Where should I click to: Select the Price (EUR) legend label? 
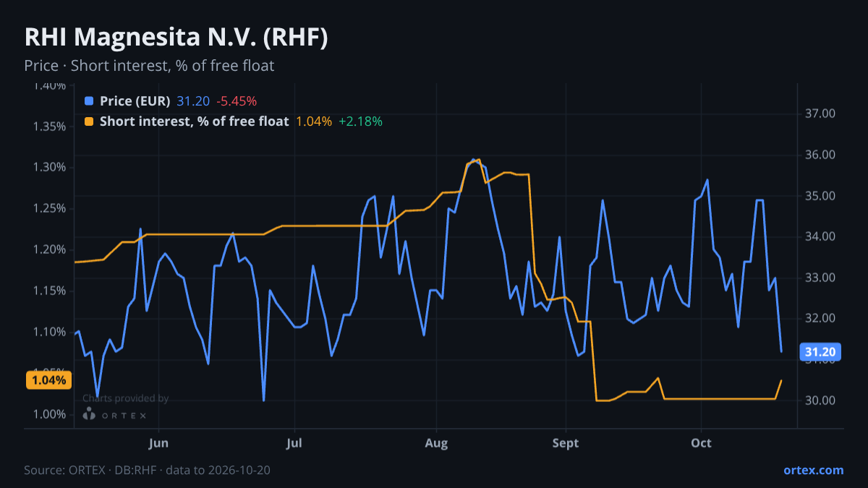135,101
